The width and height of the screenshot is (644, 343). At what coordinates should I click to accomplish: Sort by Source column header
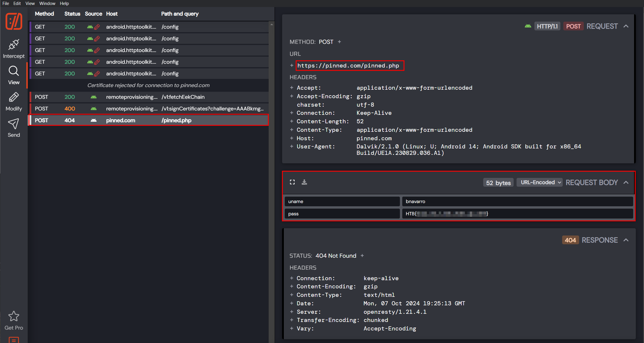94,14
